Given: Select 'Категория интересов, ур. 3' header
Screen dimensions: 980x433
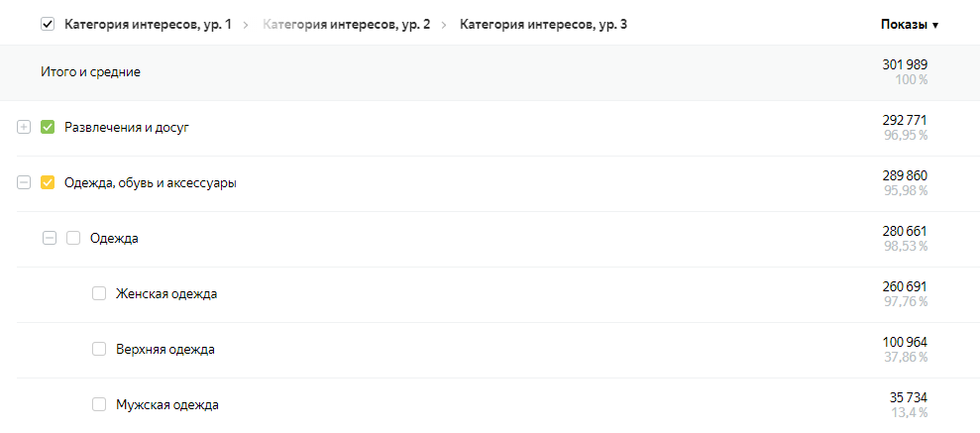Looking at the screenshot, I should (x=543, y=25).
